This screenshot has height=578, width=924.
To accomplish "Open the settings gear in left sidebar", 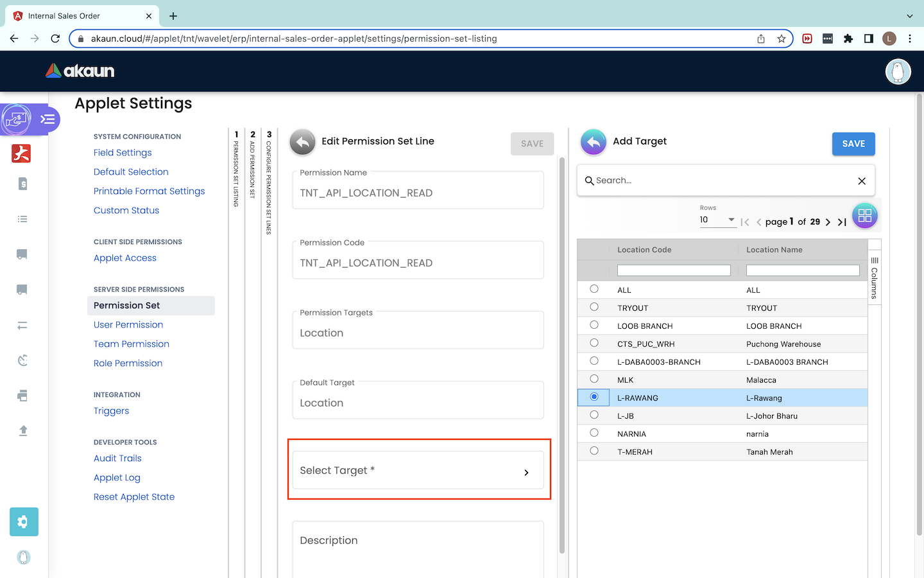I will tap(24, 521).
